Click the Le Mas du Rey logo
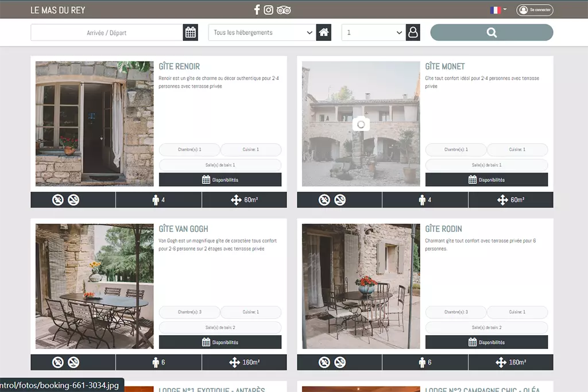 (x=58, y=10)
